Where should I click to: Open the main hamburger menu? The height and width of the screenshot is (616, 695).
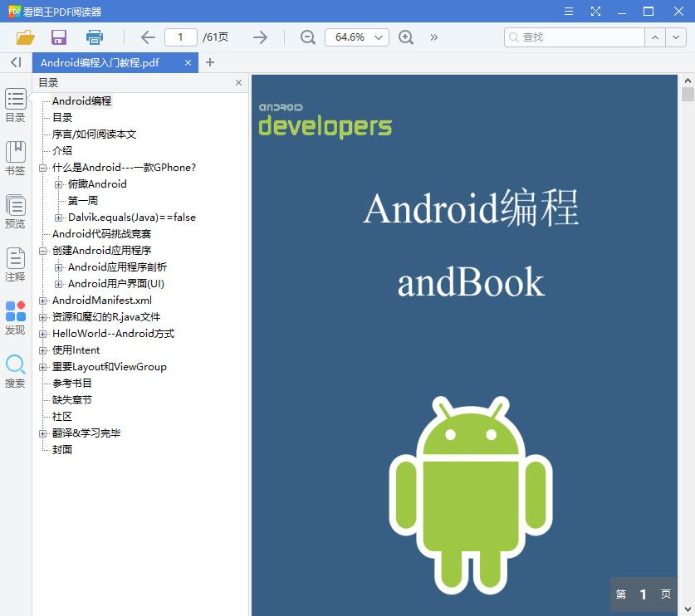(570, 12)
